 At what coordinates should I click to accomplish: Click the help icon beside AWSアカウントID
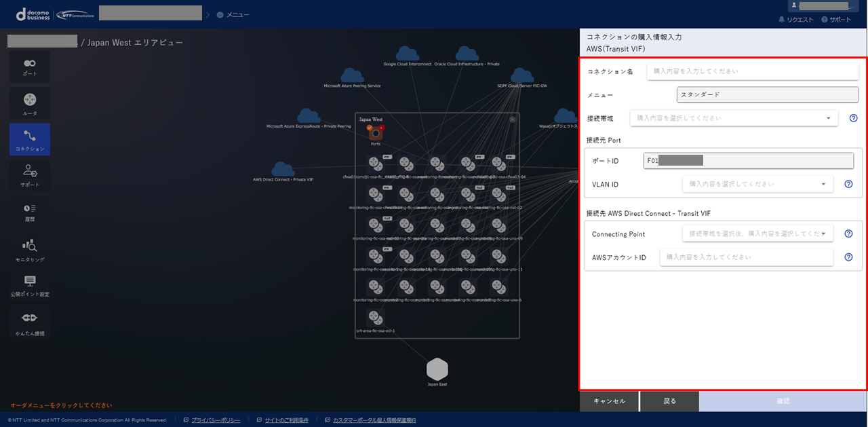coord(848,257)
